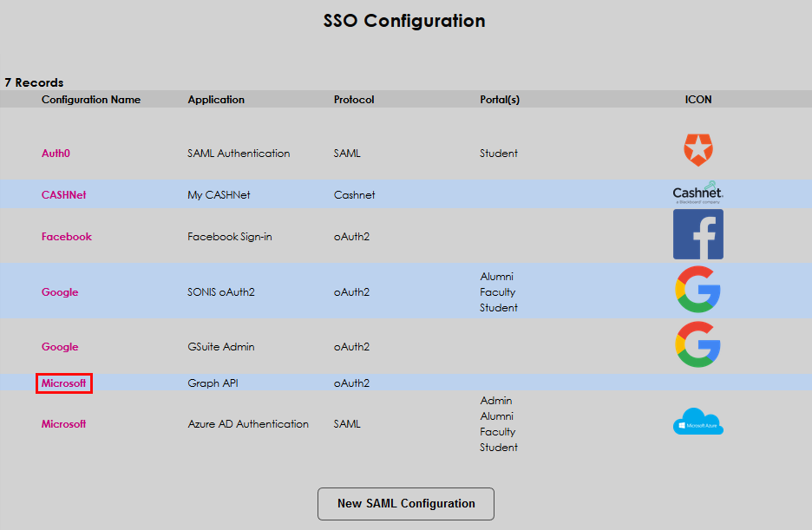Screen dimensions: 812x530
Task: Click the Configuration Name column header
Action: (x=90, y=100)
